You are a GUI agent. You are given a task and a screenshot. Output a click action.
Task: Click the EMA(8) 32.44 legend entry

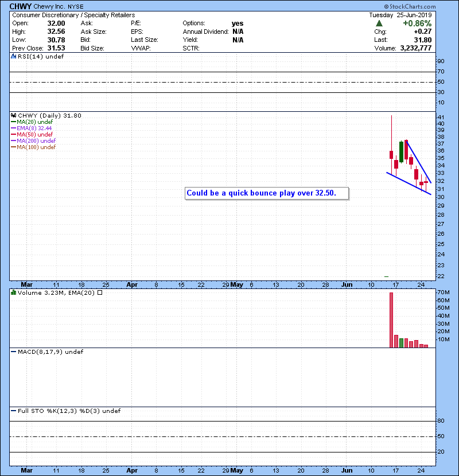[32, 128]
